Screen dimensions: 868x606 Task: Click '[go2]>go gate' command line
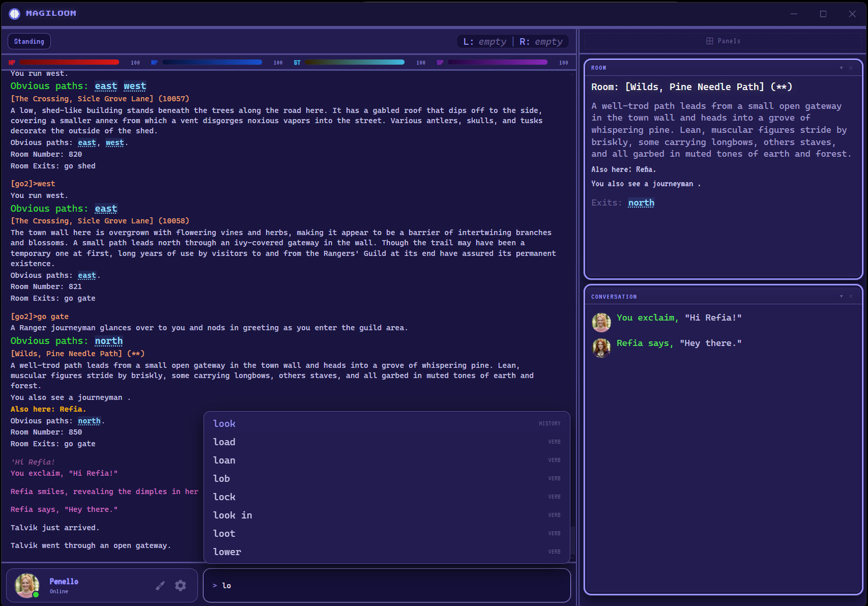click(40, 316)
